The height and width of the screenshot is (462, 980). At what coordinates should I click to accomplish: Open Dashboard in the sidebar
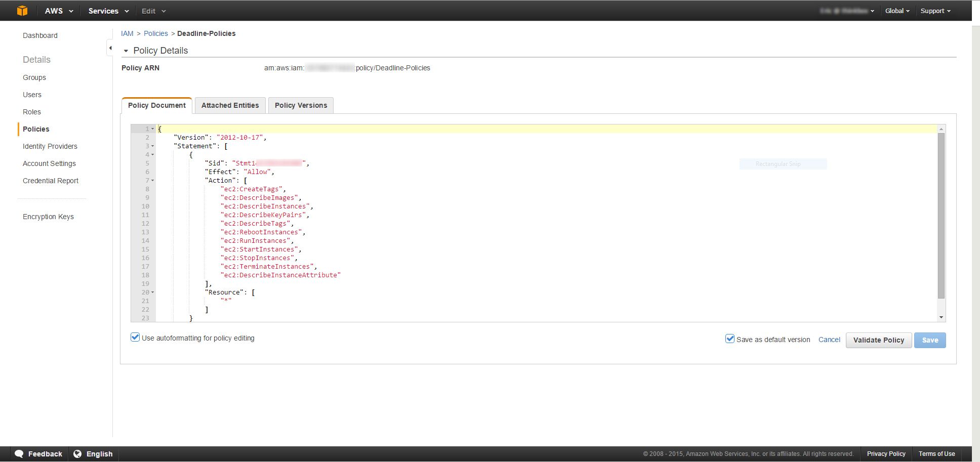tap(40, 35)
